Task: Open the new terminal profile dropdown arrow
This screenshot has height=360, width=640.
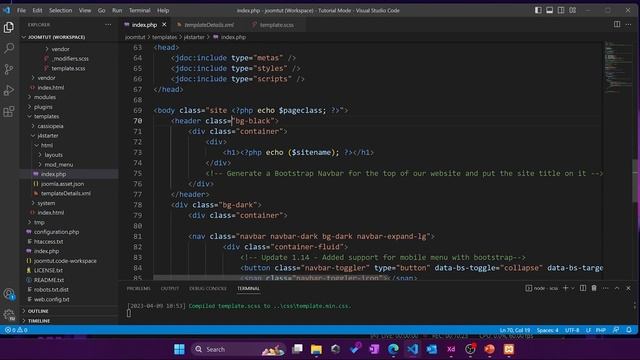Action: click(x=573, y=288)
